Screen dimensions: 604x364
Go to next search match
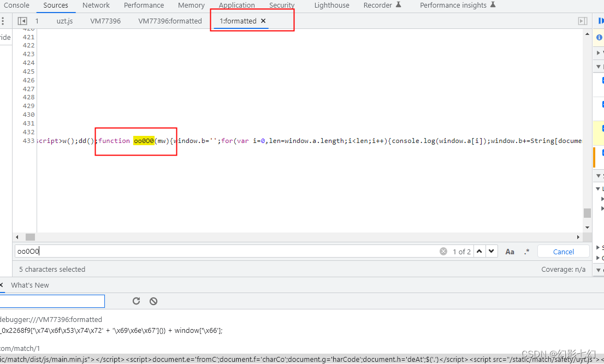pos(492,251)
